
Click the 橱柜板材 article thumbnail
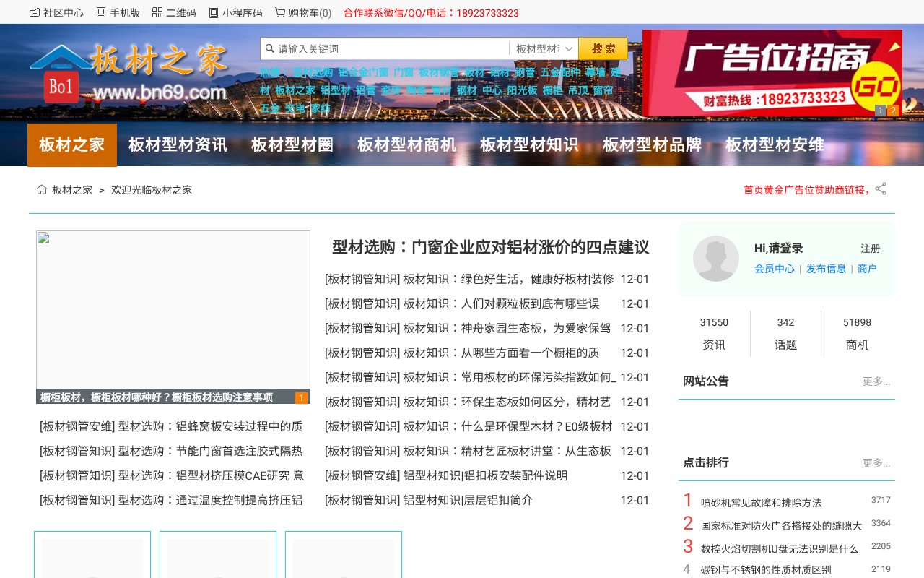pos(173,314)
